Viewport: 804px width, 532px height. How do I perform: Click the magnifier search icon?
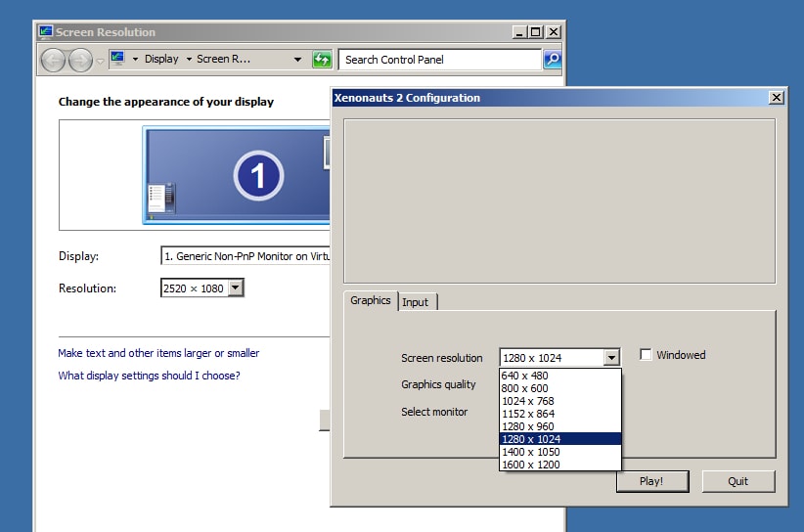point(553,60)
